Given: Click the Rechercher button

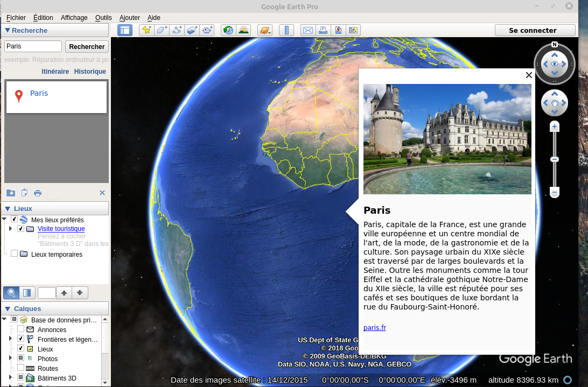Looking at the screenshot, I should 87,47.
